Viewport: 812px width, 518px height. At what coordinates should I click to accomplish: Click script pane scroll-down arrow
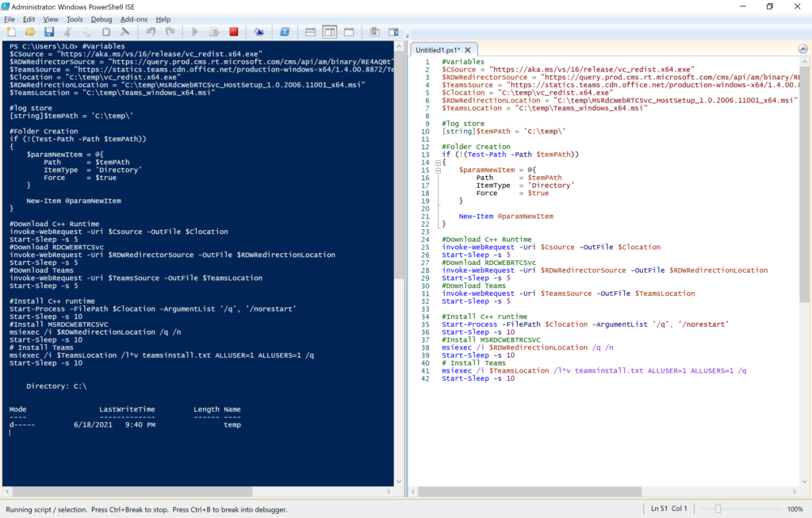coord(804,482)
